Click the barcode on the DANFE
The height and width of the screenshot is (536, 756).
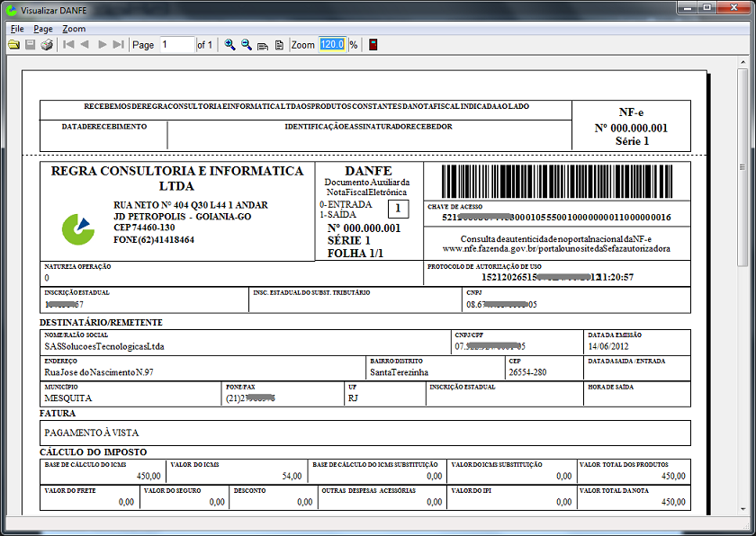pos(557,182)
